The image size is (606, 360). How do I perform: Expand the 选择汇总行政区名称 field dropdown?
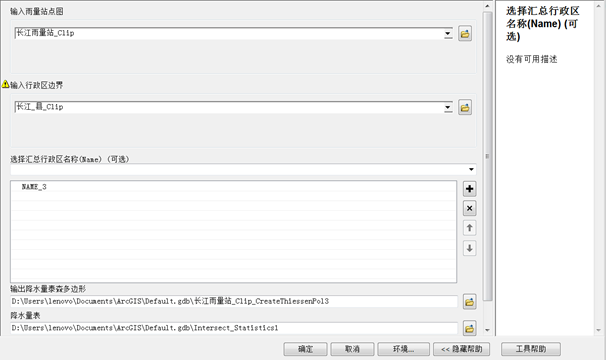click(x=471, y=169)
